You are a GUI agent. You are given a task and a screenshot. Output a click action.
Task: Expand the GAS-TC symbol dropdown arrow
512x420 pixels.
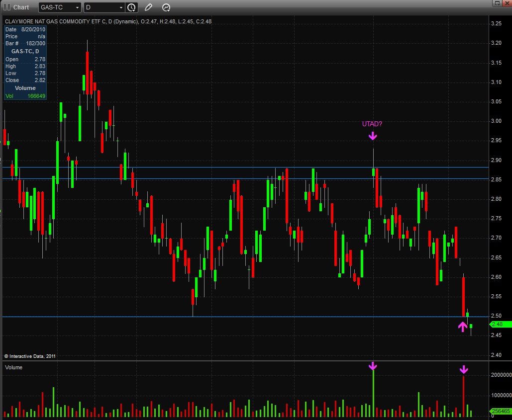(77, 7)
